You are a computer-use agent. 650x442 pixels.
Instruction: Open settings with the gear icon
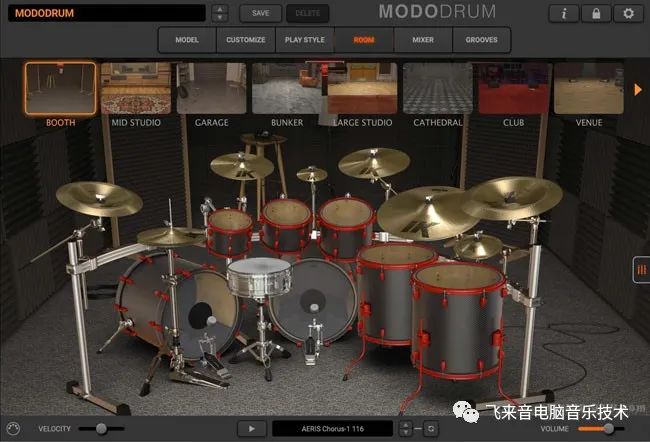(628, 14)
